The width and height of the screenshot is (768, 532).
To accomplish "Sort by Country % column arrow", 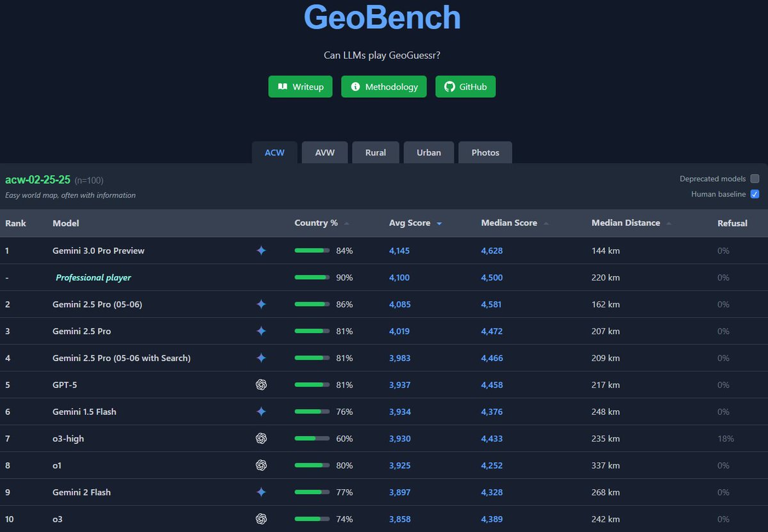I will tap(346, 223).
